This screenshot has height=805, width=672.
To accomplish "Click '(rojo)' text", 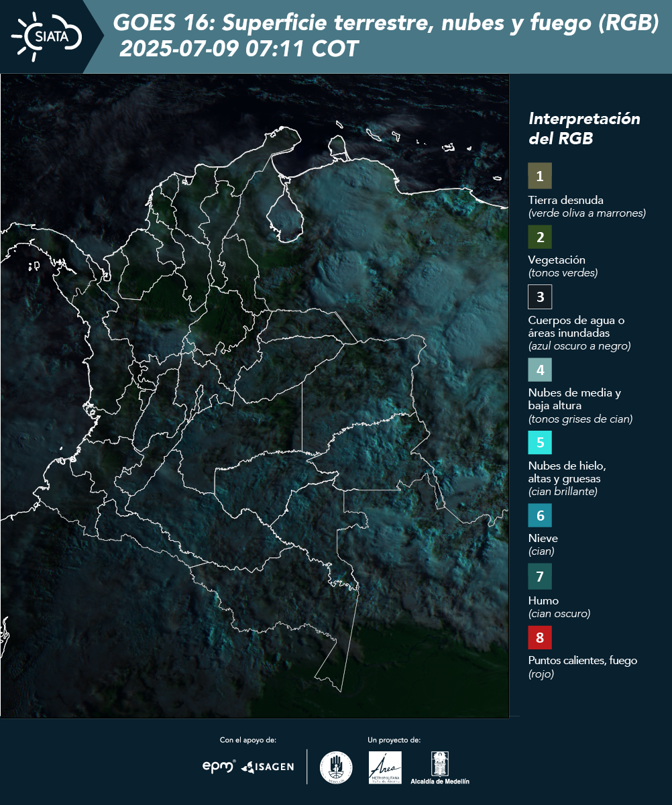I will click(x=541, y=674).
